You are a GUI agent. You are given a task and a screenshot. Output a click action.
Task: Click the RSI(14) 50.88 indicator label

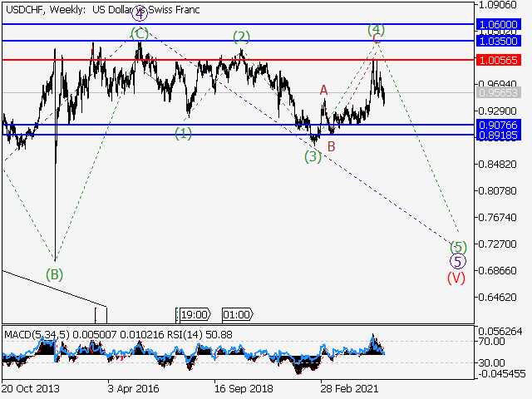pos(198,335)
